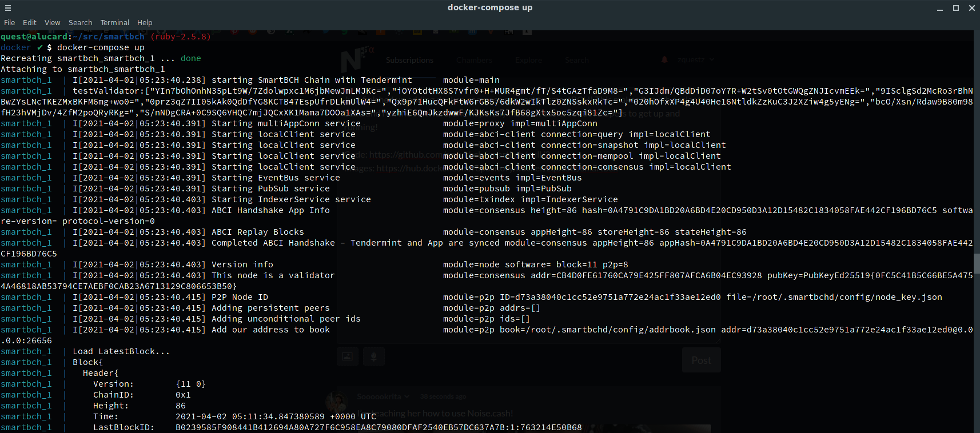Click the 'Height:' label in block header
Viewport: 980px width, 433px height.
point(111,406)
